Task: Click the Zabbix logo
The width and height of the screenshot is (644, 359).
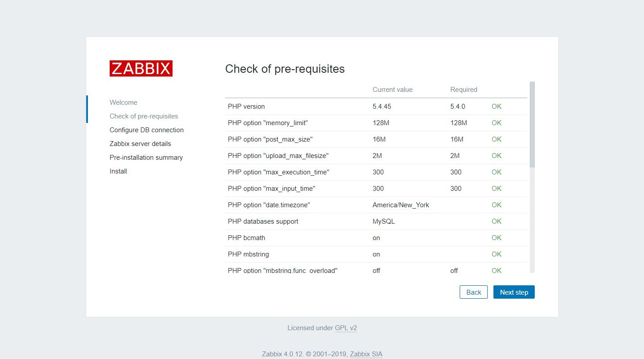Action: click(x=141, y=68)
